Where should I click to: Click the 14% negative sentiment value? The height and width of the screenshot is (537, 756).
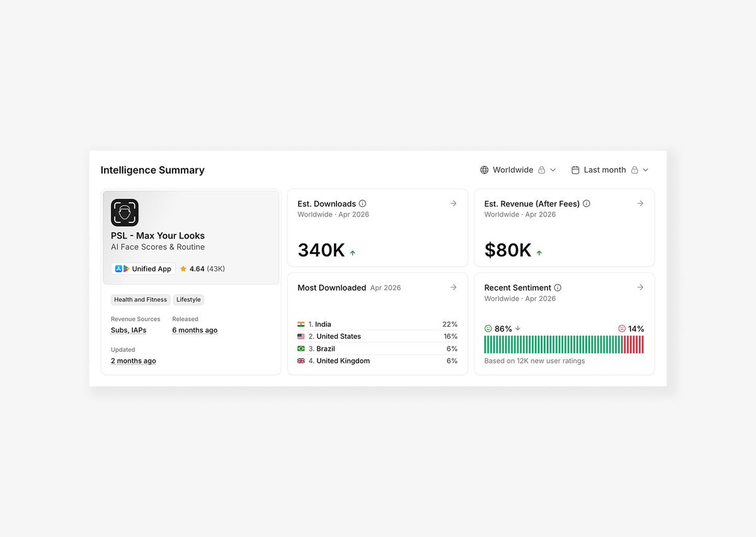636,329
